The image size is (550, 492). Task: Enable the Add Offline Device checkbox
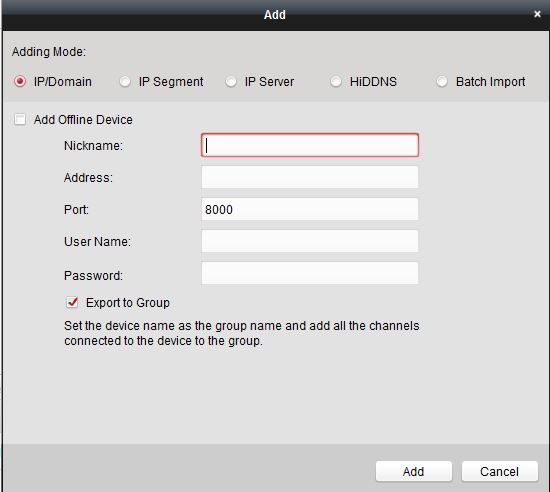20,119
